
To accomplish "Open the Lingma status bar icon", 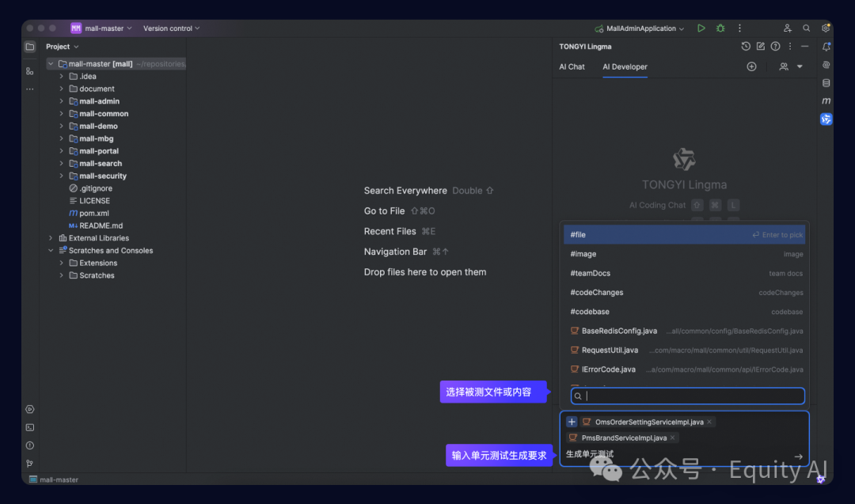I will 821,479.
